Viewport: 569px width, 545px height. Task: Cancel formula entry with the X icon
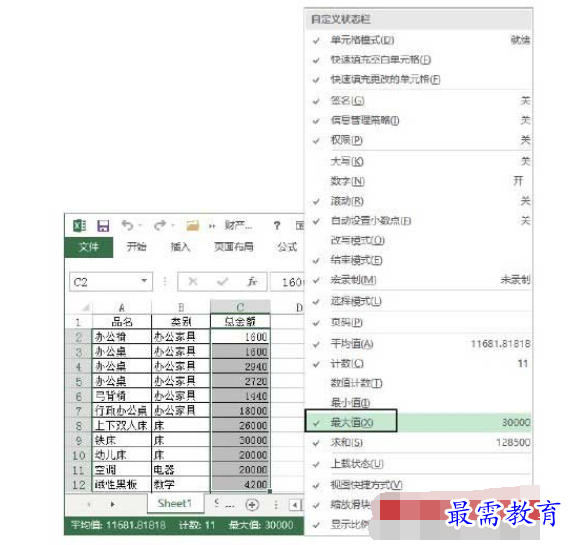193,282
